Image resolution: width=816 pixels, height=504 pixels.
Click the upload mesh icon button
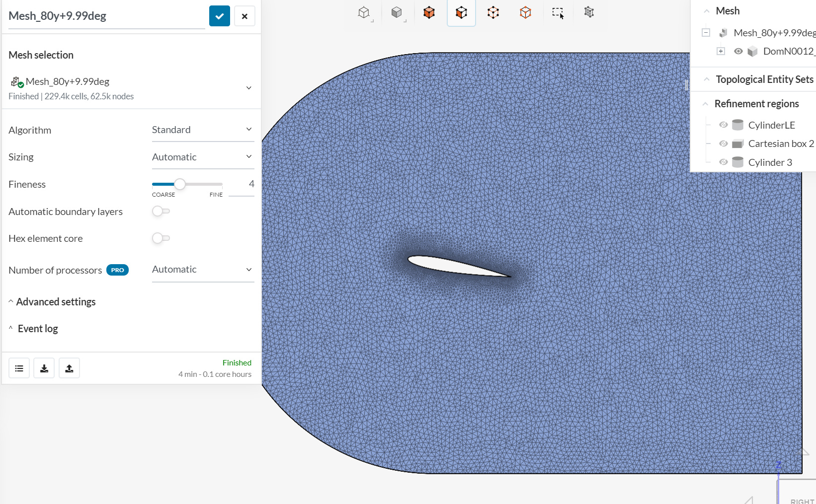[x=69, y=368]
